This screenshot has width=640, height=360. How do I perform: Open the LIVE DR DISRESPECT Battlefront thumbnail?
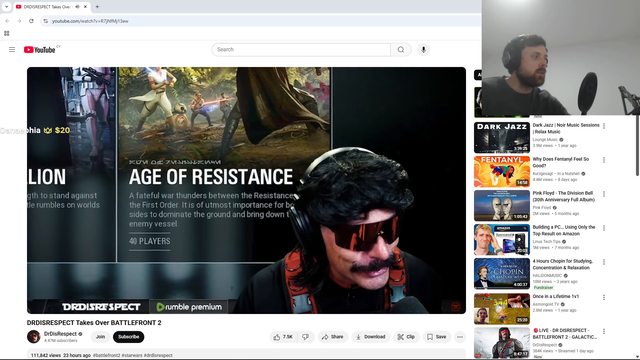(502, 342)
